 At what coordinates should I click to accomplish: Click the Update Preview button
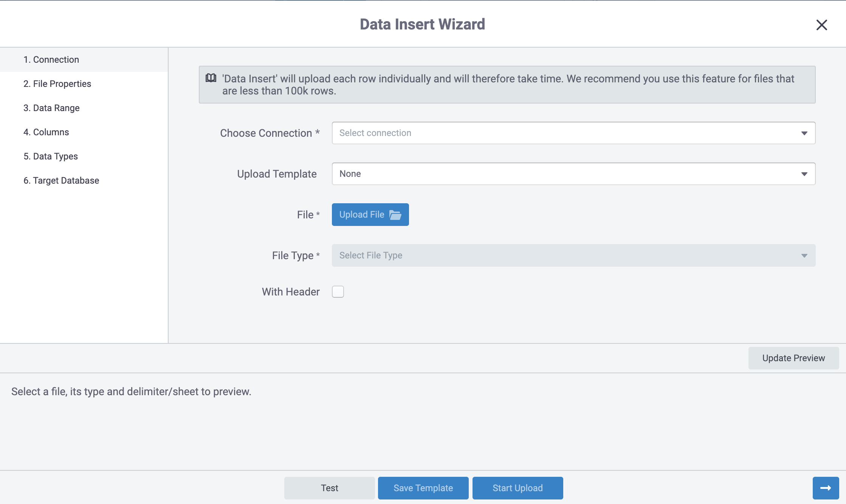[x=793, y=358]
